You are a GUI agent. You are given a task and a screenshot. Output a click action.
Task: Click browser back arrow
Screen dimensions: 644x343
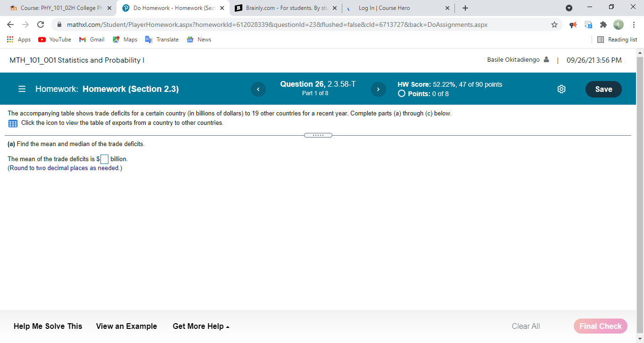click(10, 24)
